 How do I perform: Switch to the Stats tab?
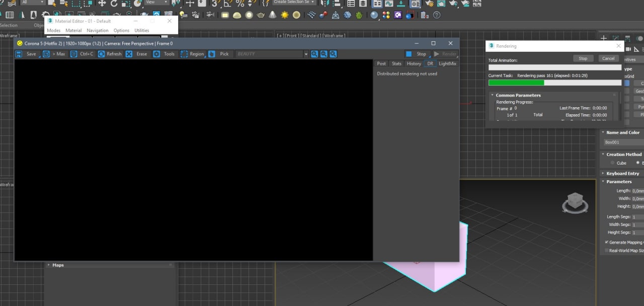pos(396,63)
